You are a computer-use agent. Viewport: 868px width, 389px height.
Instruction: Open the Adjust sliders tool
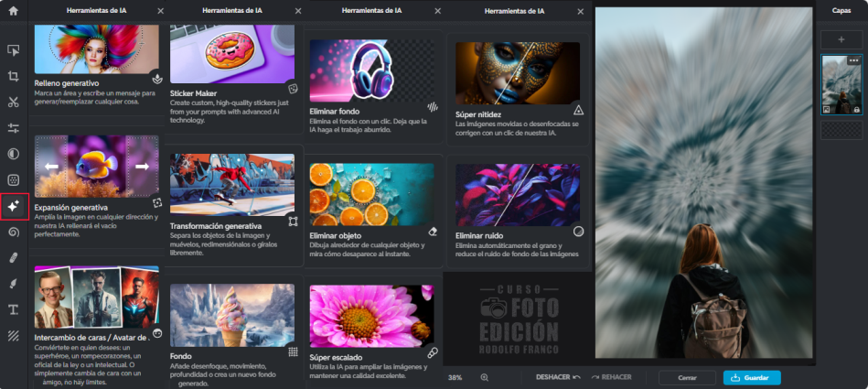coord(14,128)
